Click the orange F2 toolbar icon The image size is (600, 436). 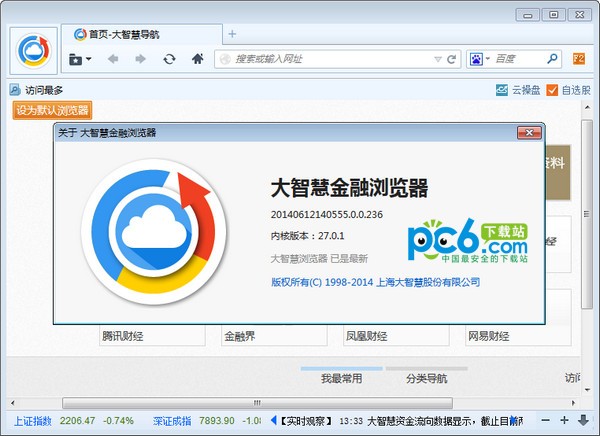tap(579, 59)
